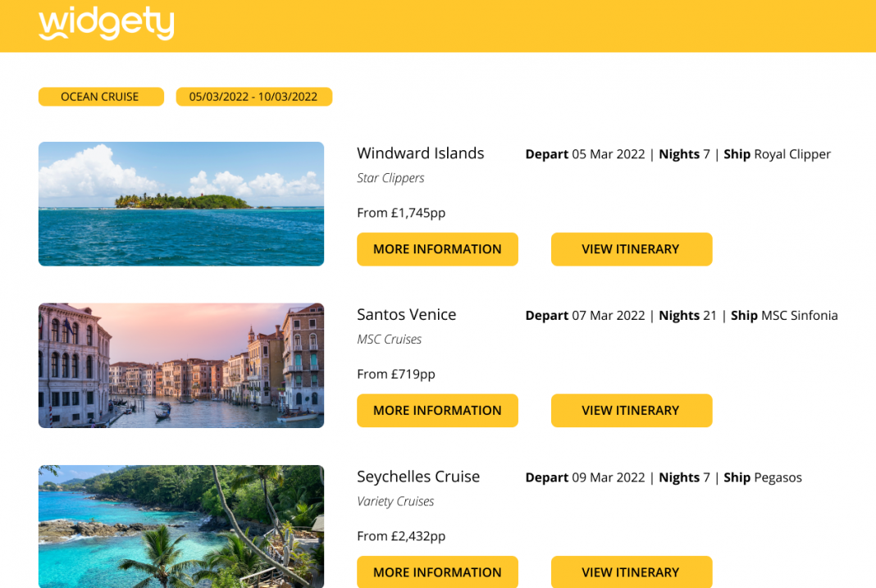Screen dimensions: 876x588
Task: Click the Venice canal photo
Action: click(x=180, y=365)
